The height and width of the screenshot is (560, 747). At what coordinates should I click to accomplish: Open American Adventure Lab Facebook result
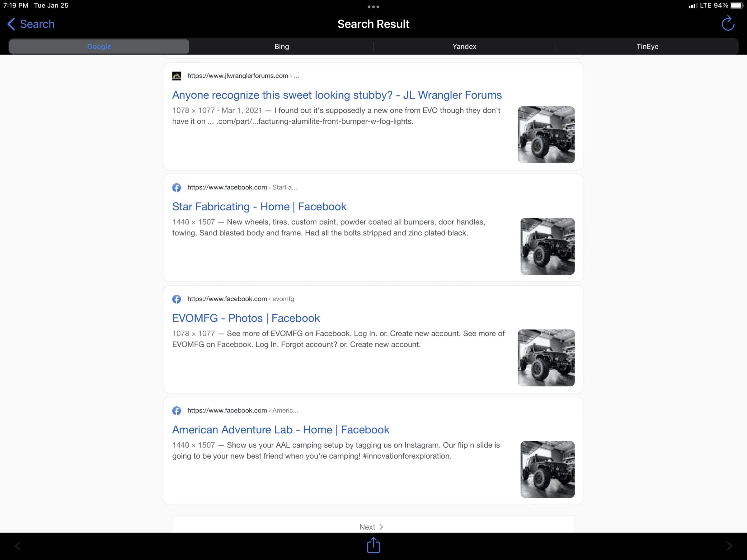[281, 430]
